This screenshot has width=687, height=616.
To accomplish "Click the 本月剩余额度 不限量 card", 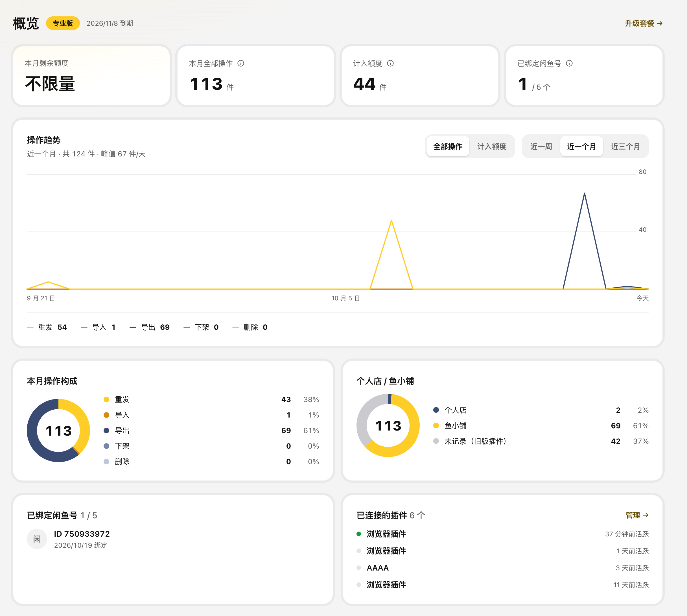I will (x=91, y=76).
